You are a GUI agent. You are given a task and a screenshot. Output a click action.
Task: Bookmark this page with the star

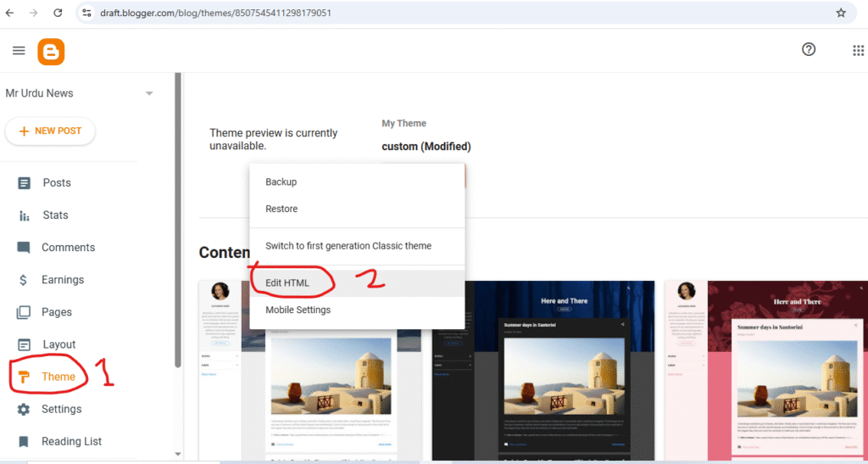841,13
